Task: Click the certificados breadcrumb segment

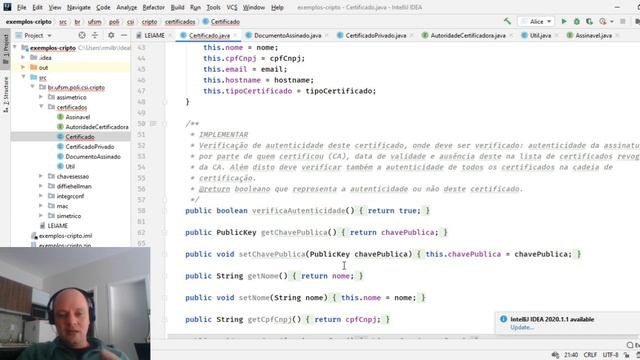Action: (180, 22)
